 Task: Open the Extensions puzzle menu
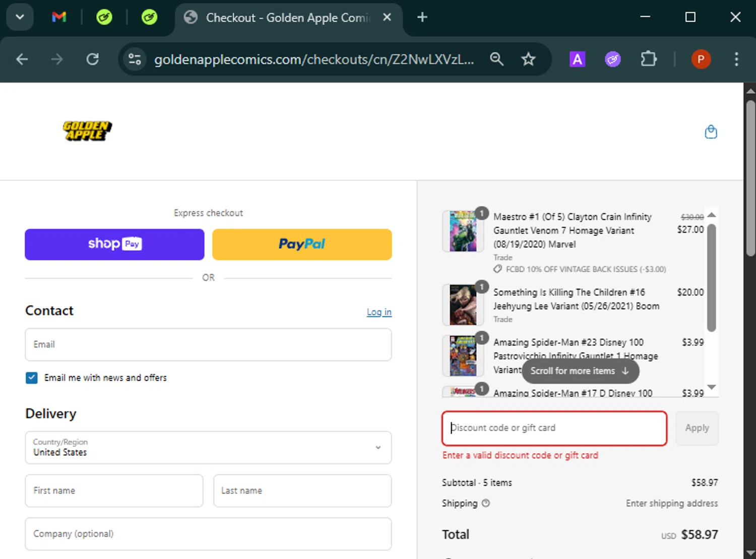click(x=649, y=59)
